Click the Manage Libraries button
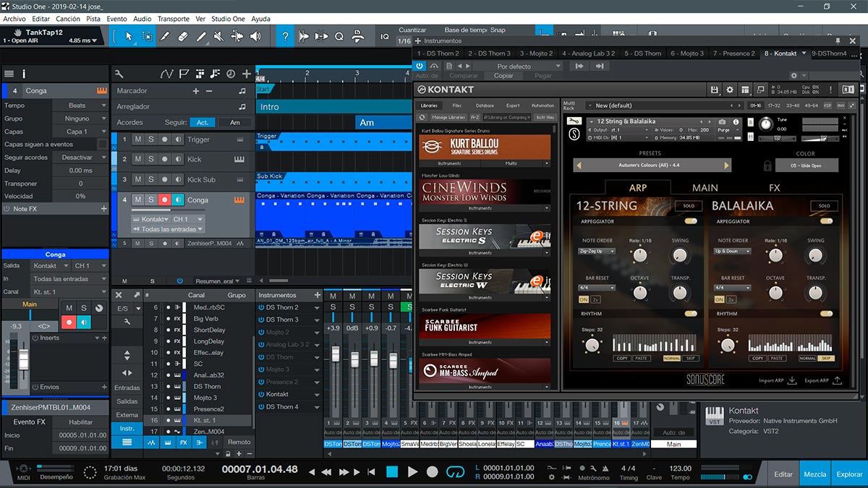This screenshot has width=868, height=488. (x=448, y=117)
